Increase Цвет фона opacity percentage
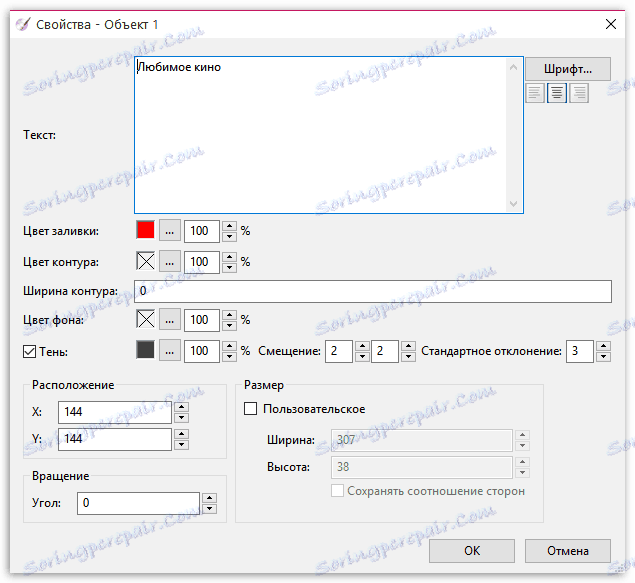 pos(230,315)
